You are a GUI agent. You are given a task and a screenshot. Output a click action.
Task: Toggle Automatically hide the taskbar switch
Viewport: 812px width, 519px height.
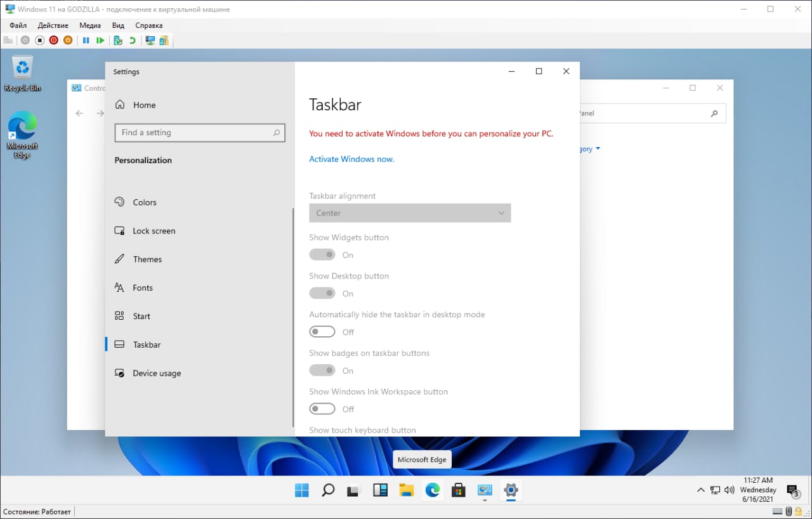(x=322, y=332)
